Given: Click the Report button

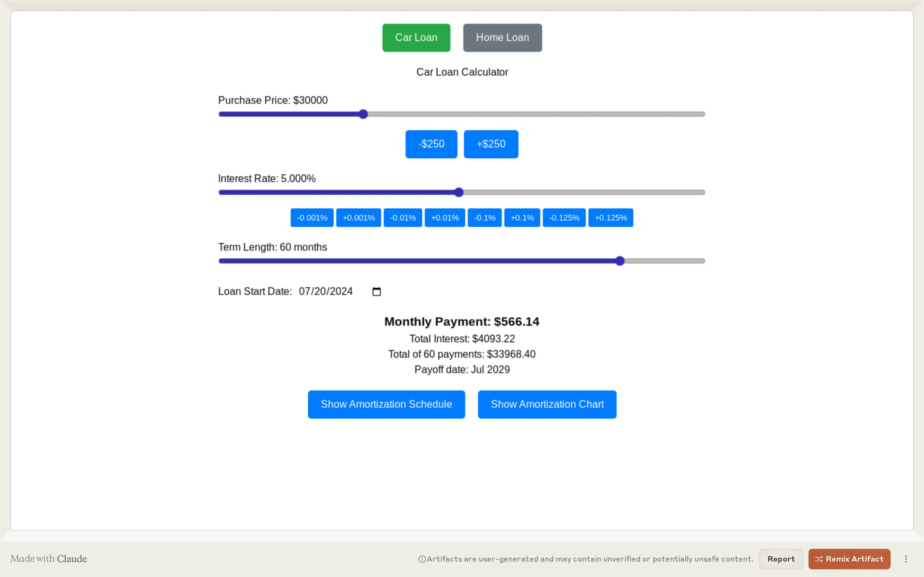Looking at the screenshot, I should pyautogui.click(x=781, y=559).
